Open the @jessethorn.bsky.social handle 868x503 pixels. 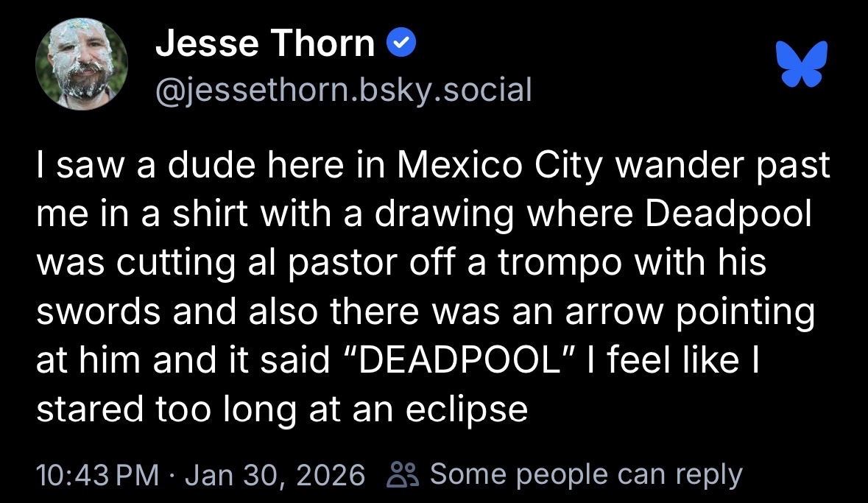coord(343,90)
